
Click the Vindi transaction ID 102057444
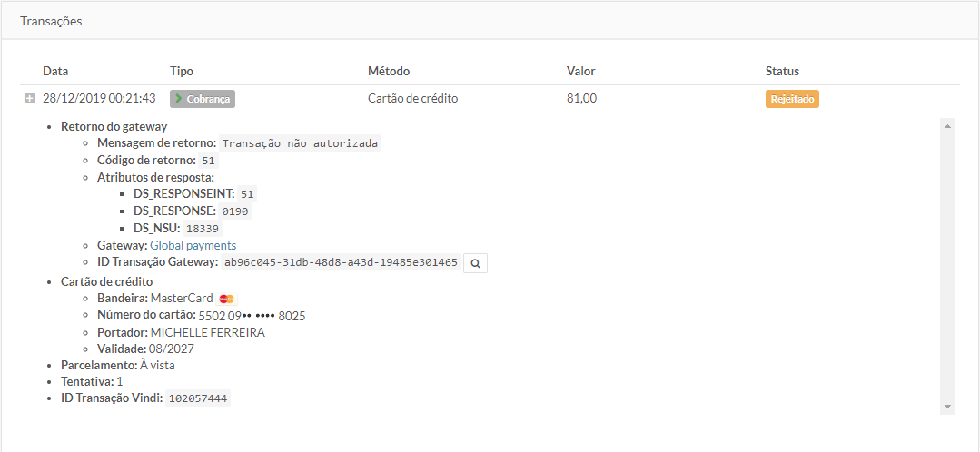[199, 398]
